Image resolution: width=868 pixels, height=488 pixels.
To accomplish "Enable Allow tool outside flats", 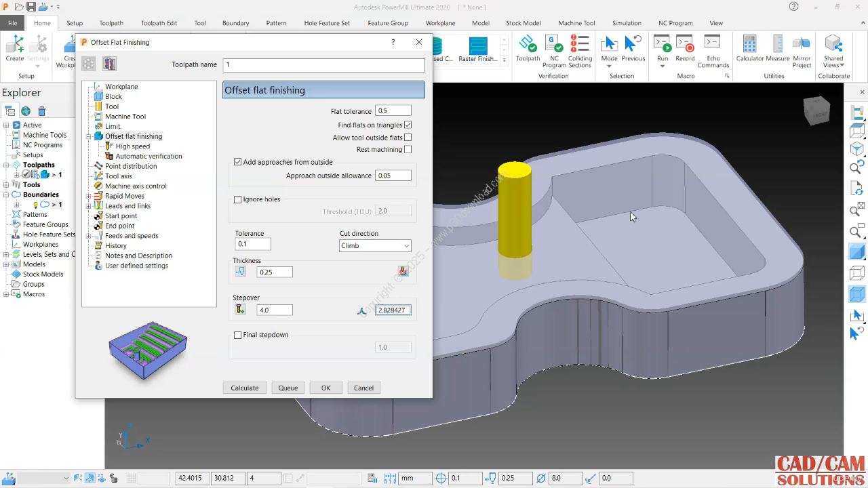I will tap(408, 138).
